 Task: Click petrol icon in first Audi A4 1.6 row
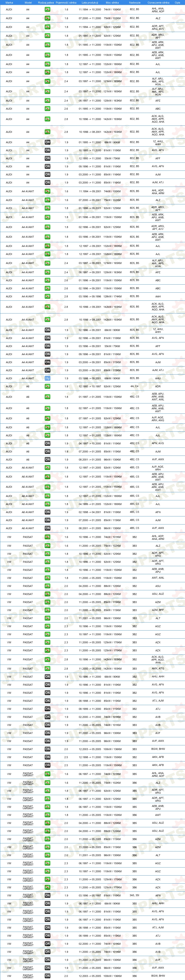pos(48,9)
